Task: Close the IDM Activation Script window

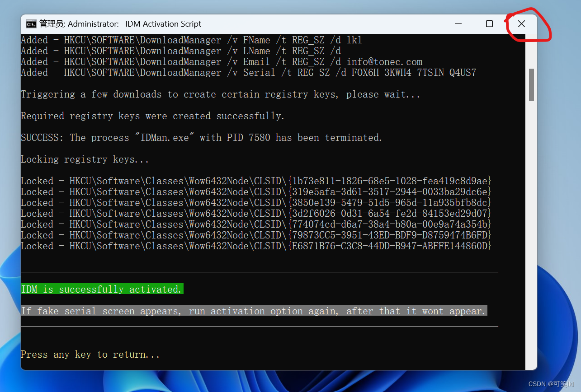Action: click(521, 24)
